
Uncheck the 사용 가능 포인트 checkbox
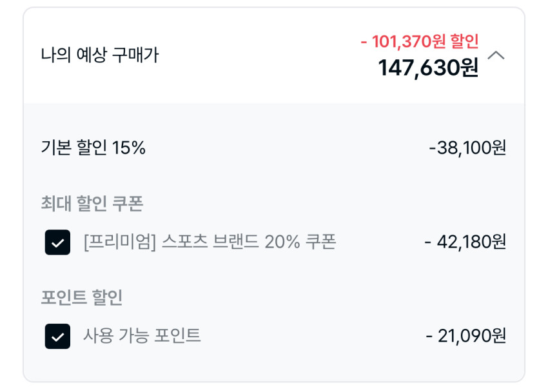click(x=57, y=336)
